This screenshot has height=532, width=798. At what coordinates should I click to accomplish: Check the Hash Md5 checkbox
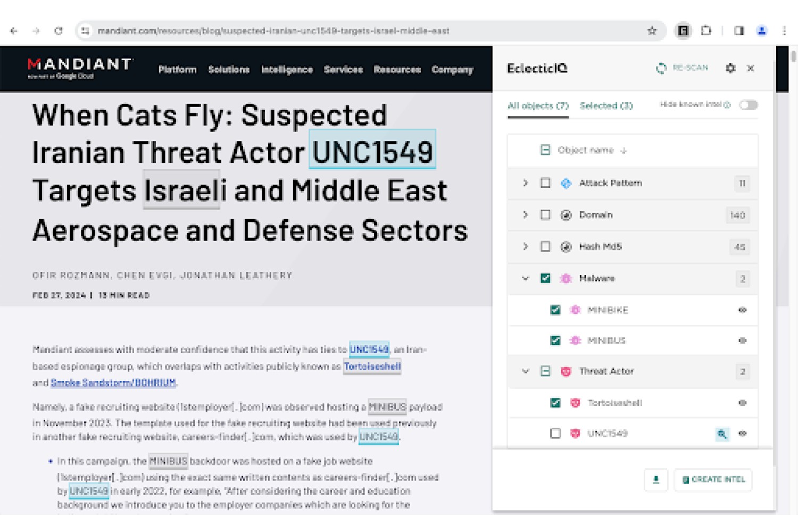545,247
